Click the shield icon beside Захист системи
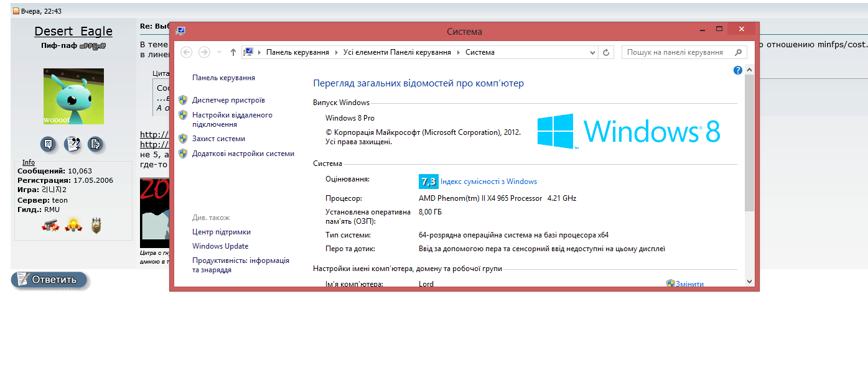 pos(183,139)
